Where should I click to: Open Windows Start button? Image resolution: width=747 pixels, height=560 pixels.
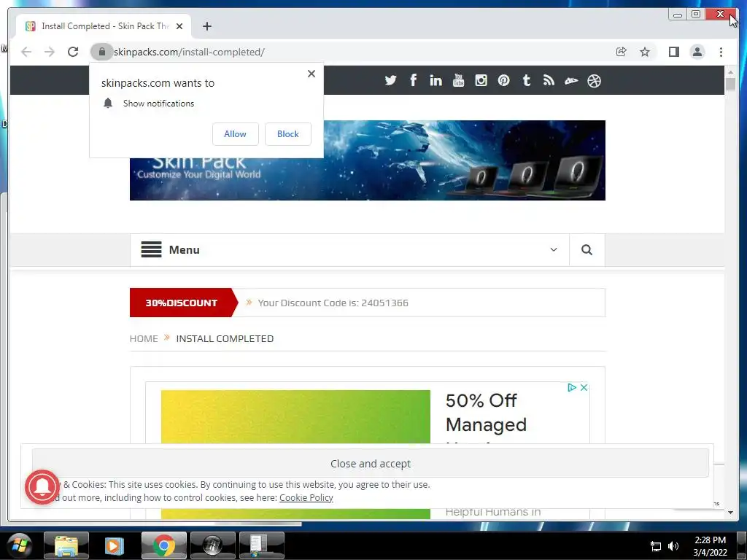click(19, 545)
